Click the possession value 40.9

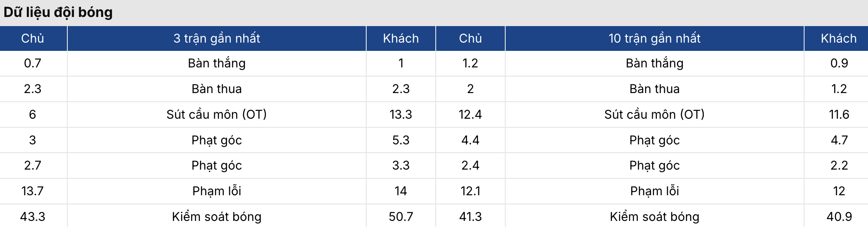pos(839,217)
